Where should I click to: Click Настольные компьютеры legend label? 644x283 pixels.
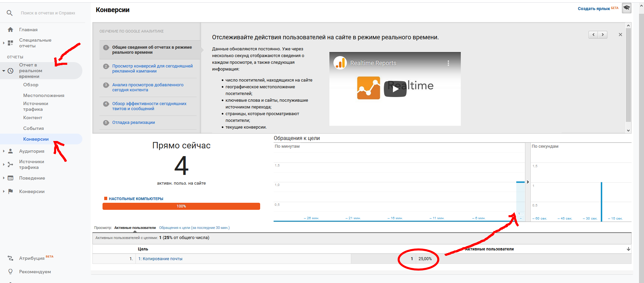(x=136, y=199)
